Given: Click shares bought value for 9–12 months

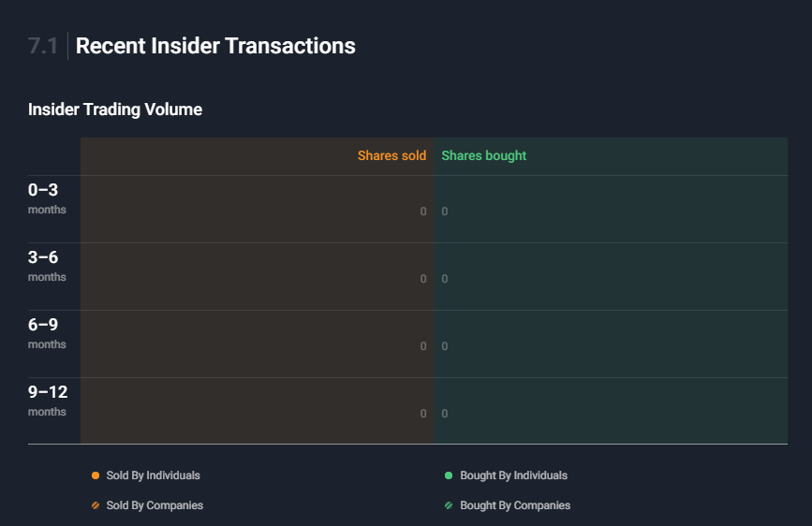Looking at the screenshot, I should pyautogui.click(x=444, y=413).
